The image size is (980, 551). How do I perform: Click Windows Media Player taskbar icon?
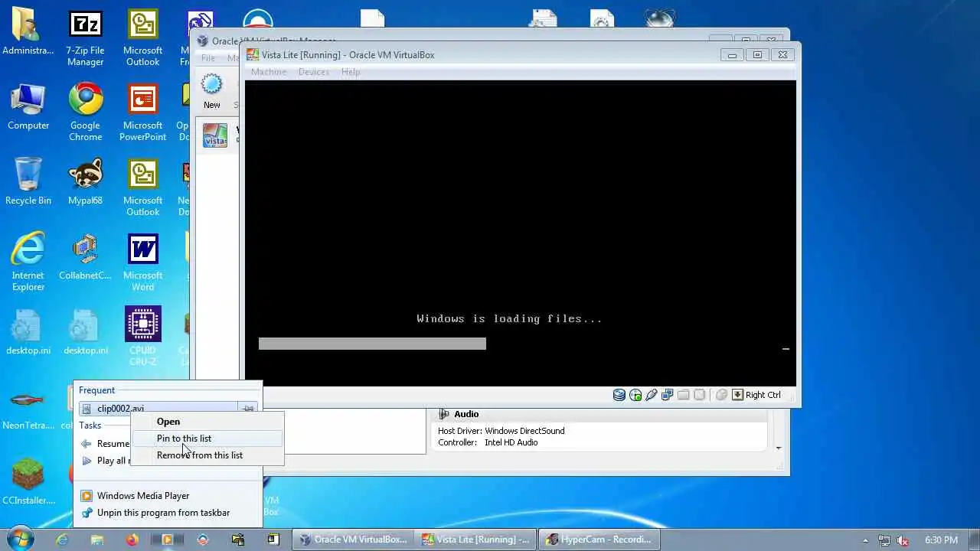[x=167, y=540]
